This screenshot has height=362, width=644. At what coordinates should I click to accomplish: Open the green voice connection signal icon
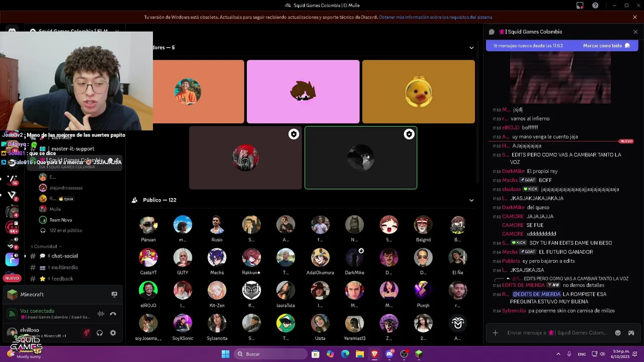(12, 314)
